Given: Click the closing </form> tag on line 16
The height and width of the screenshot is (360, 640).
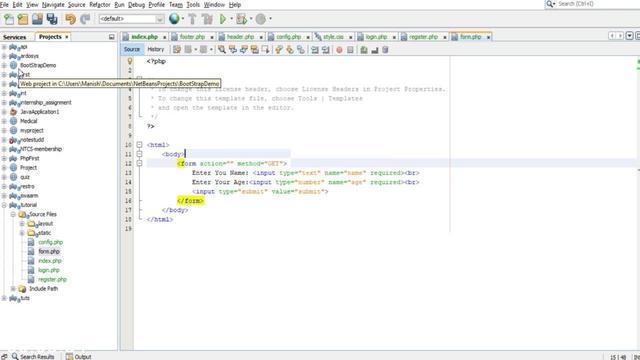Looking at the screenshot, I should (190, 201).
